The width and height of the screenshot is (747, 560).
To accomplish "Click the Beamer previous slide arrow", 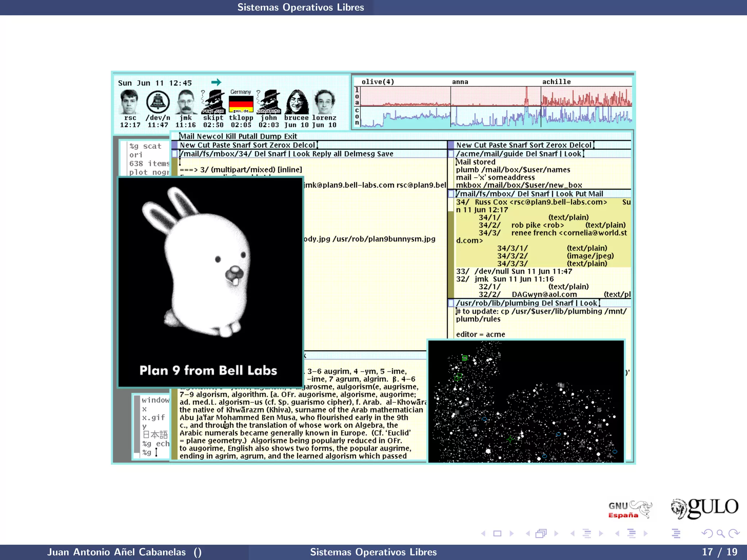I will (483, 533).
